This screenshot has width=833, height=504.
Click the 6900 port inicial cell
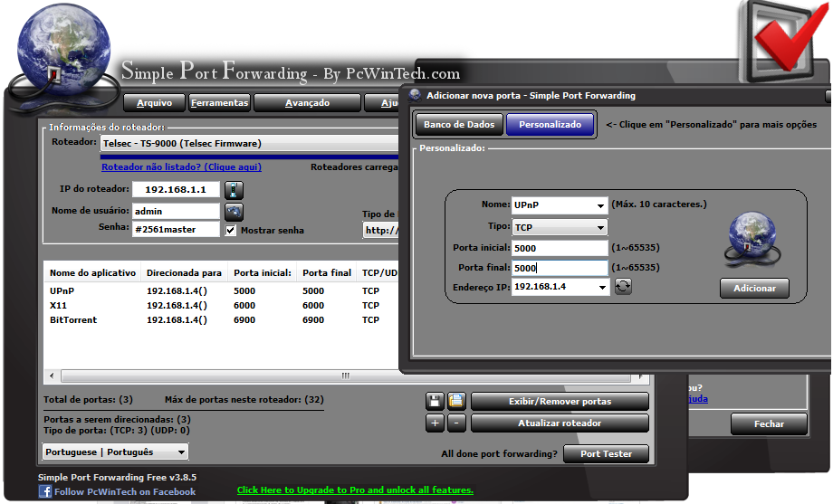point(244,319)
